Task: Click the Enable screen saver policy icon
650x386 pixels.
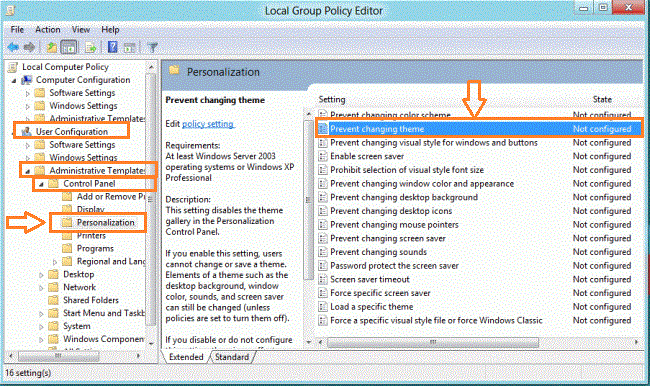Action: pos(323,156)
